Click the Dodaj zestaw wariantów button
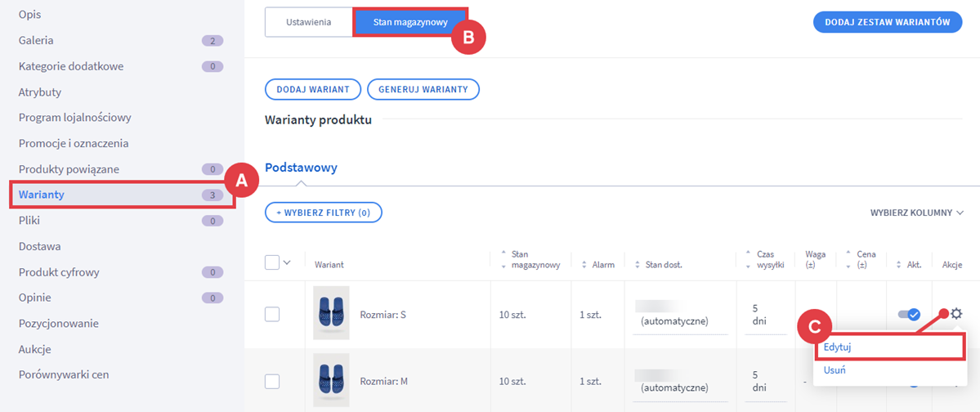 click(887, 22)
